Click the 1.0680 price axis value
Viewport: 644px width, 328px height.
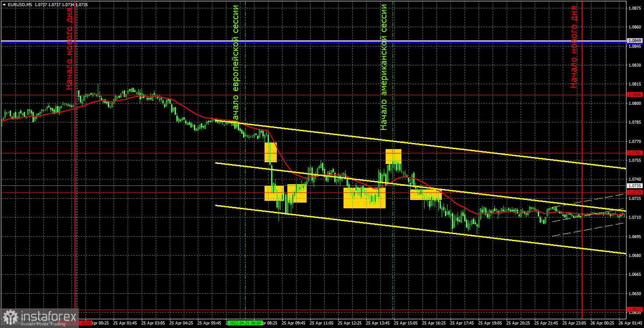[x=635, y=255]
